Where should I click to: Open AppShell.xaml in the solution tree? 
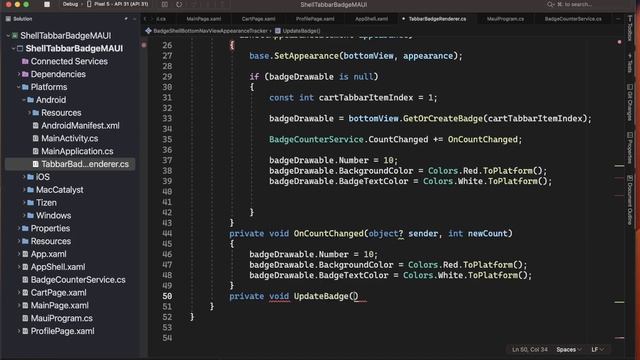58,267
